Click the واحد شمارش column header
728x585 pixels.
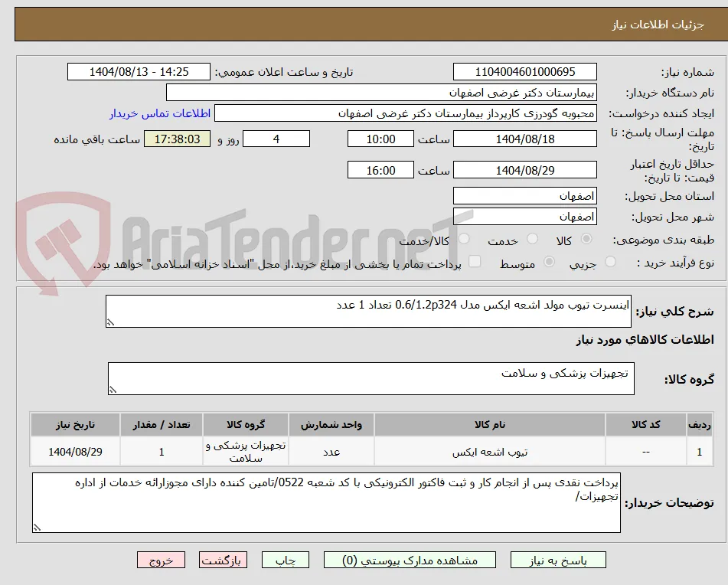pos(331,425)
